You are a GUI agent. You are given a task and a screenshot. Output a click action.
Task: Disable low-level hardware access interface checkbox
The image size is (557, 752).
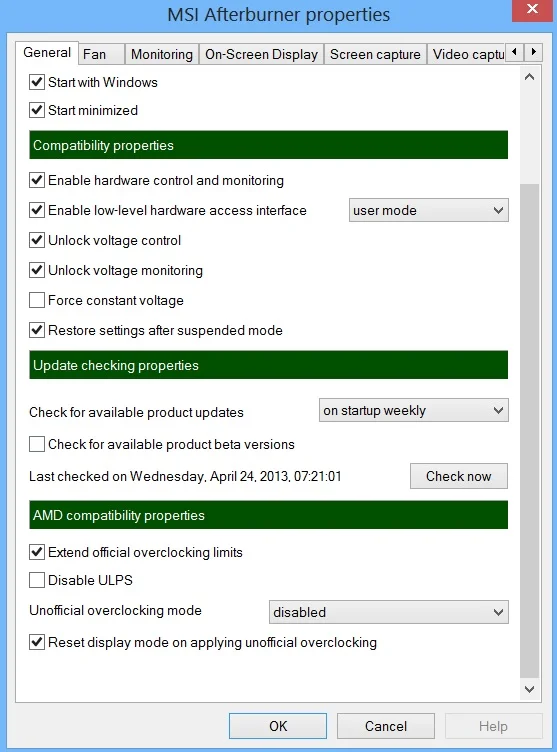click(x=37, y=210)
